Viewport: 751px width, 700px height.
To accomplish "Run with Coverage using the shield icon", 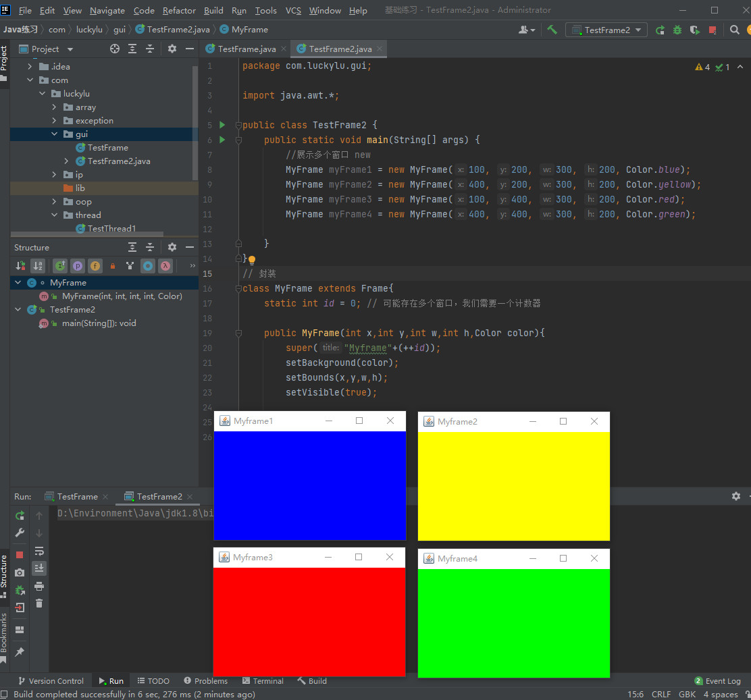I will [x=695, y=30].
